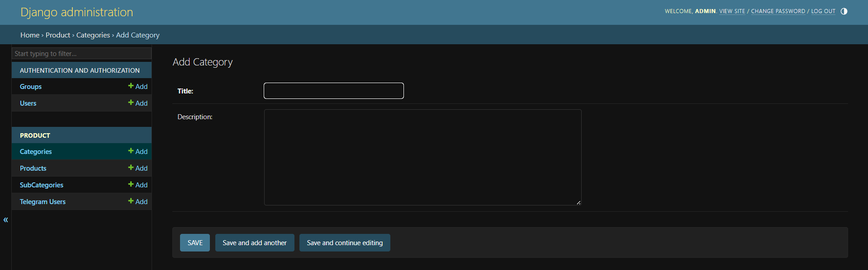Grab the Description textarea resize handle

tap(579, 203)
